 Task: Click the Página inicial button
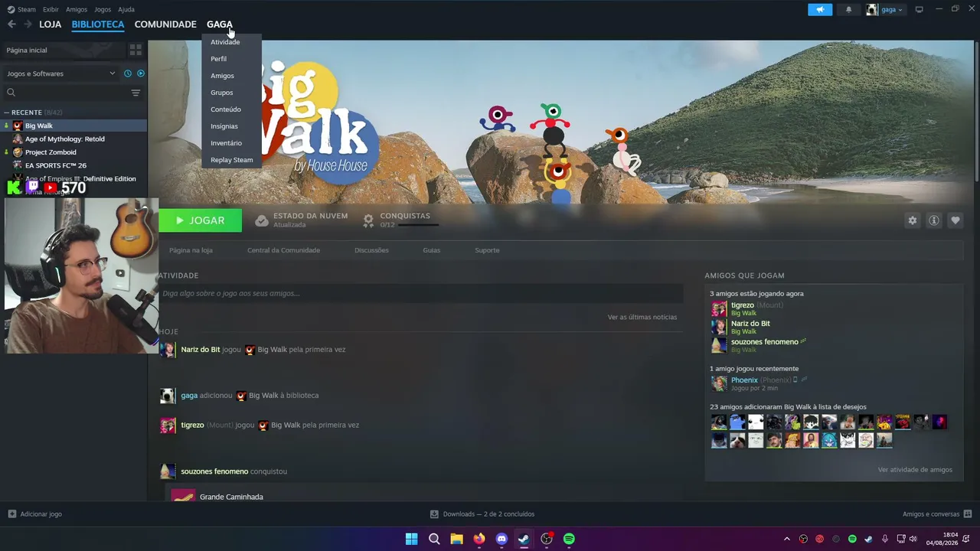pyautogui.click(x=63, y=50)
